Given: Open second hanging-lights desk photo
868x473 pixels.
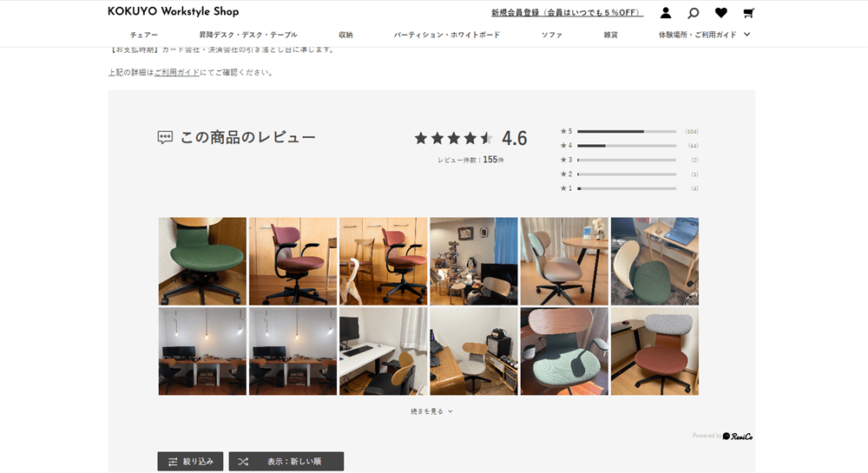Looking at the screenshot, I should click(293, 351).
